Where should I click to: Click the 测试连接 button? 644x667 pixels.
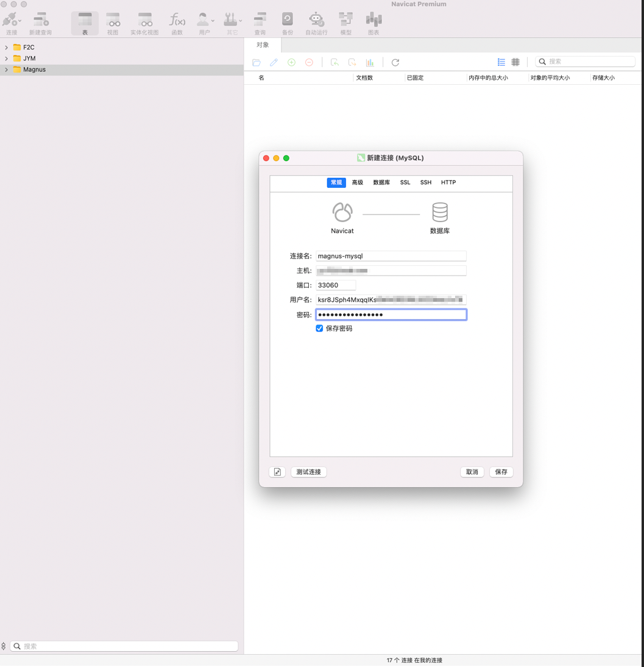308,472
